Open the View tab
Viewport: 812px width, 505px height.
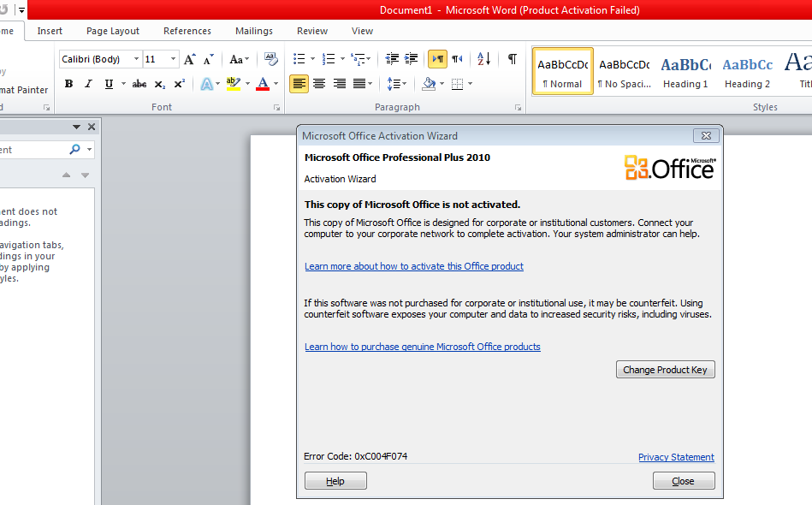point(362,31)
